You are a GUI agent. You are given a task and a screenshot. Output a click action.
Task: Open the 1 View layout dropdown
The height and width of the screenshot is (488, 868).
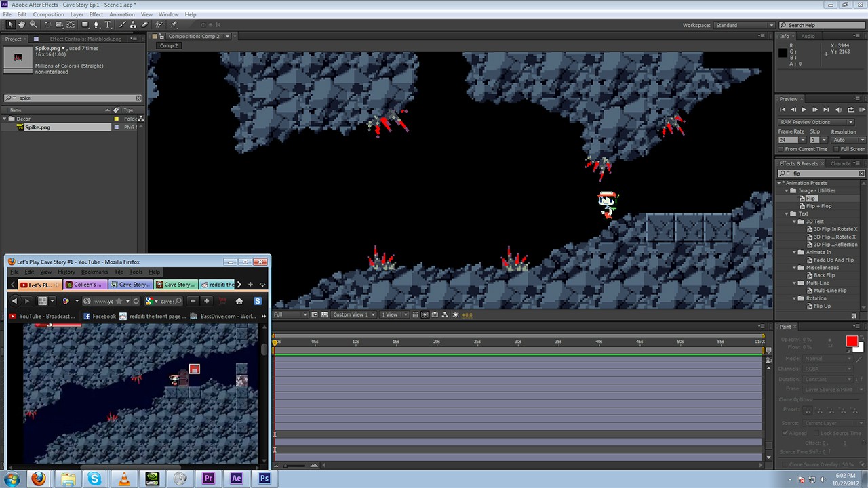pos(395,314)
